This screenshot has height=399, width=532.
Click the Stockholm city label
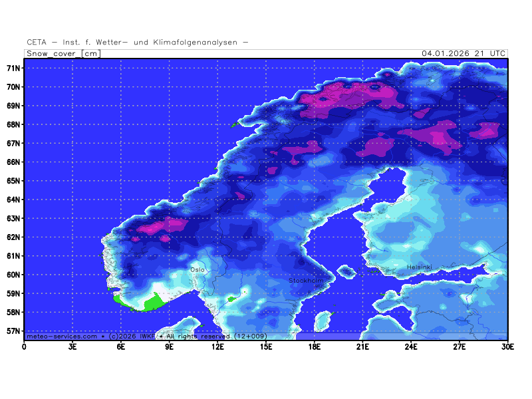[x=306, y=281]
